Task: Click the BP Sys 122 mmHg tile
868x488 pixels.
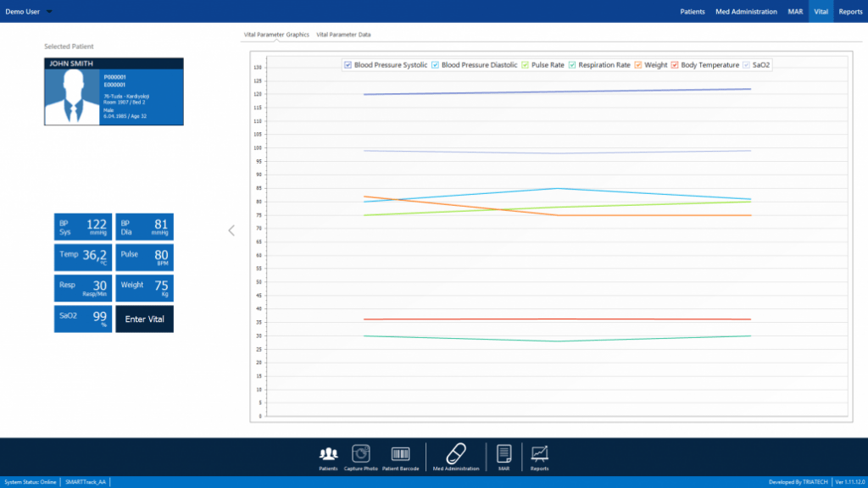Action: click(x=83, y=227)
